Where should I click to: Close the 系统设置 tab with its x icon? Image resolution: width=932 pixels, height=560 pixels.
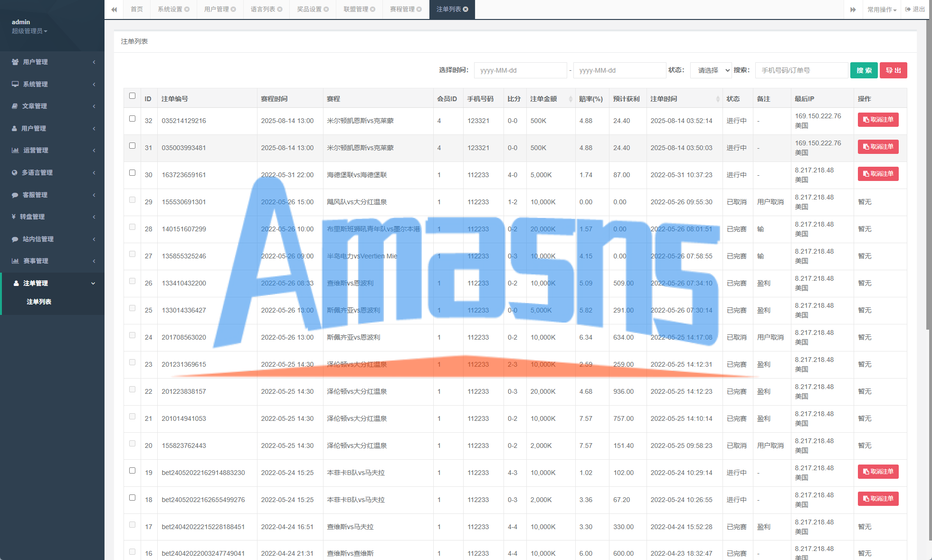[187, 9]
